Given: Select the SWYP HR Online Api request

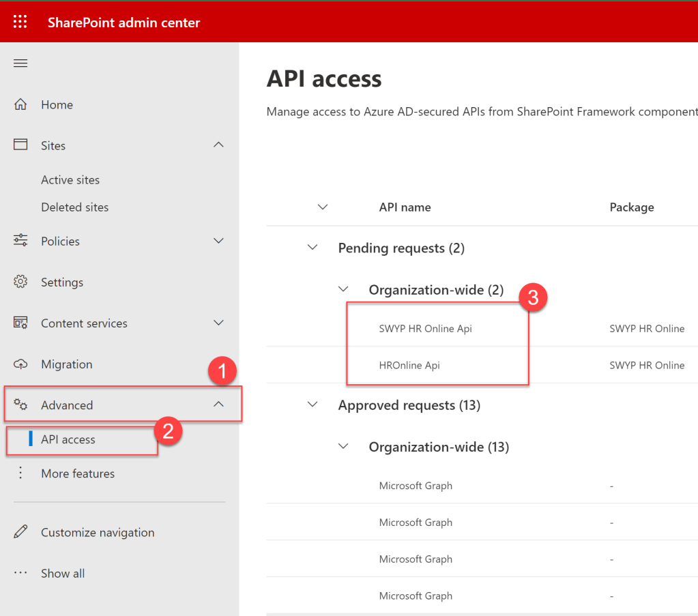Looking at the screenshot, I should click(x=425, y=329).
